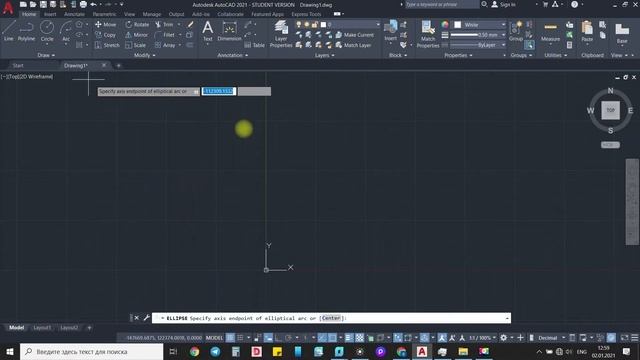Open the Manage ribbon tab
Screen dimensions: 640x360
click(x=152, y=14)
